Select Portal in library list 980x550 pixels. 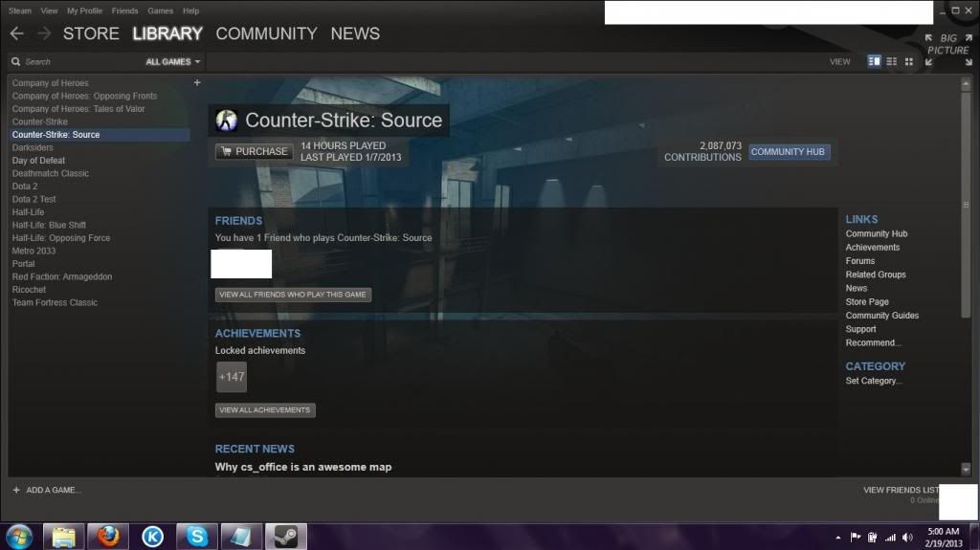pyautogui.click(x=23, y=264)
